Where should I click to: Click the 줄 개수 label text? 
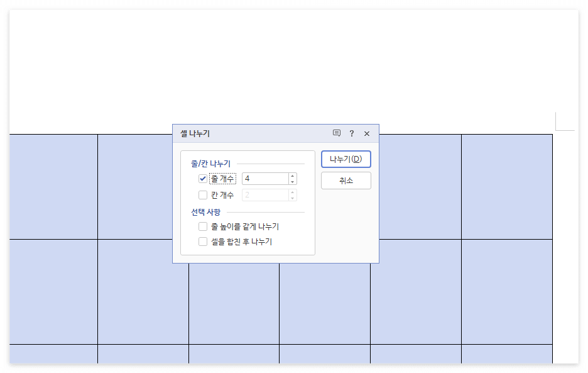(222, 179)
